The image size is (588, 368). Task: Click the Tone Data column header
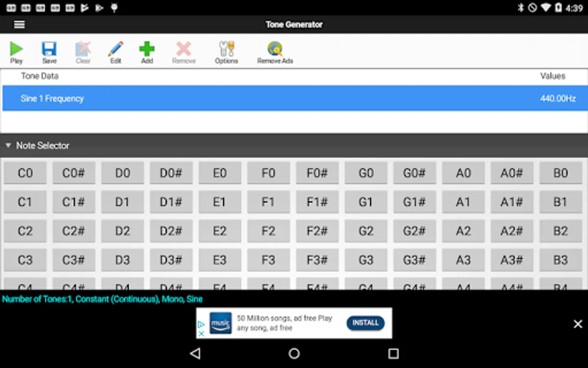click(40, 76)
